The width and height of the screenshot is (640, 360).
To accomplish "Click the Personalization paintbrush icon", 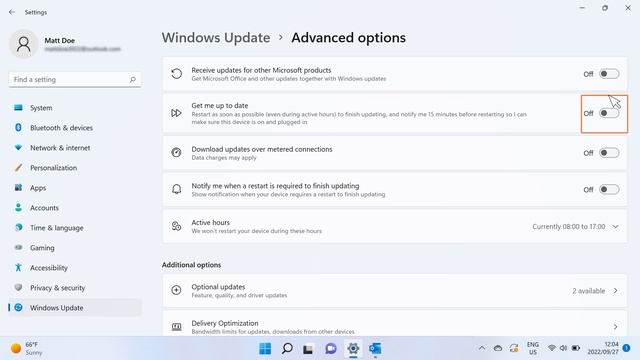I will point(18,167).
